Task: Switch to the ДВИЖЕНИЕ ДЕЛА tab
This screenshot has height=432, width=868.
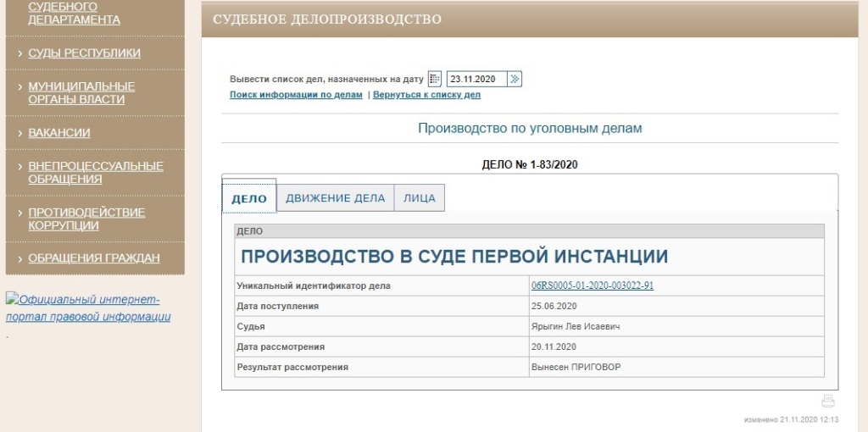Action: pyautogui.click(x=335, y=198)
